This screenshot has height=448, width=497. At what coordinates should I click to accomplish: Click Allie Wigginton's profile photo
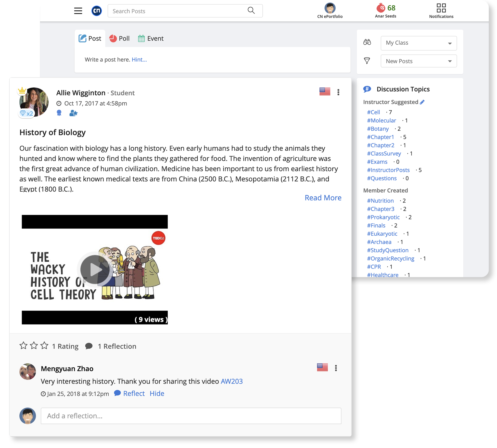(34, 102)
